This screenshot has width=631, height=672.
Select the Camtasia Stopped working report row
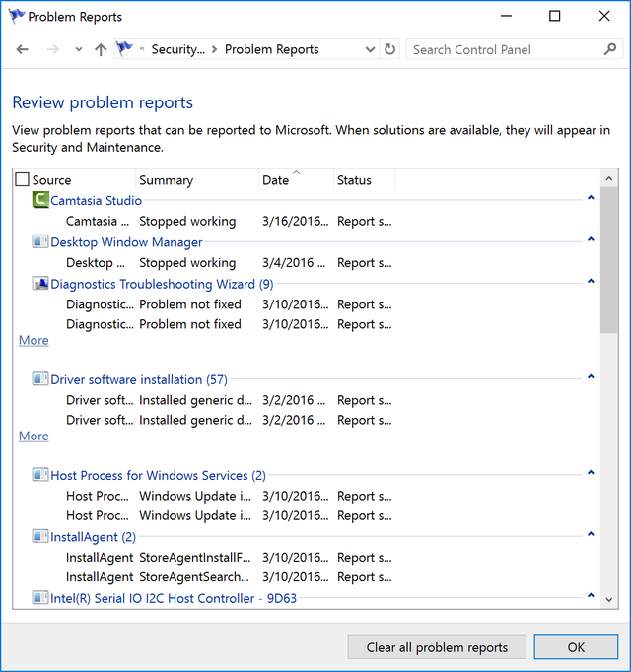(229, 221)
